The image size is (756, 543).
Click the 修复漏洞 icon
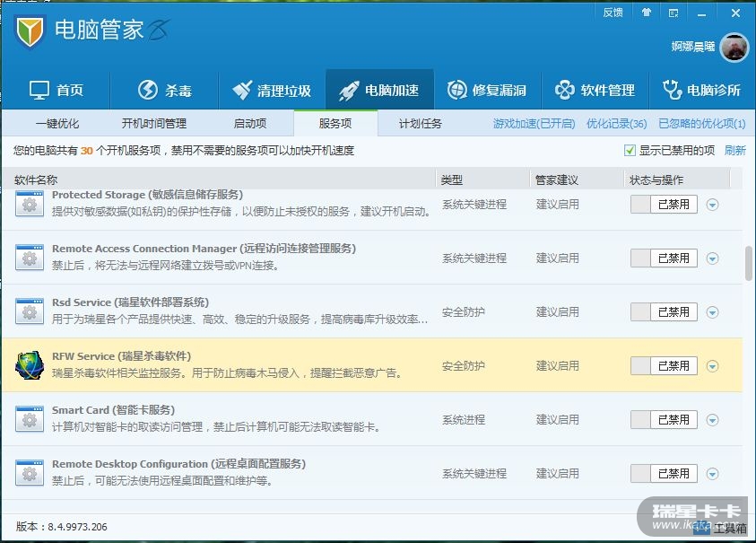(456, 90)
